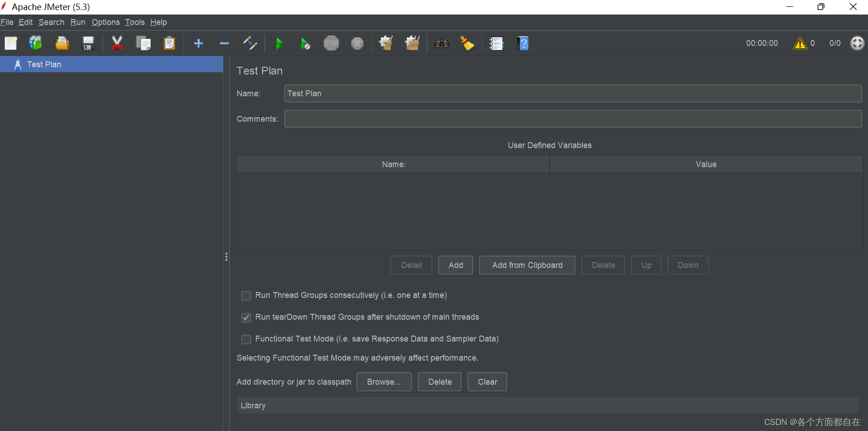Collapse all tree nodes with minus icon
Image resolution: width=868 pixels, height=431 pixels.
[224, 43]
